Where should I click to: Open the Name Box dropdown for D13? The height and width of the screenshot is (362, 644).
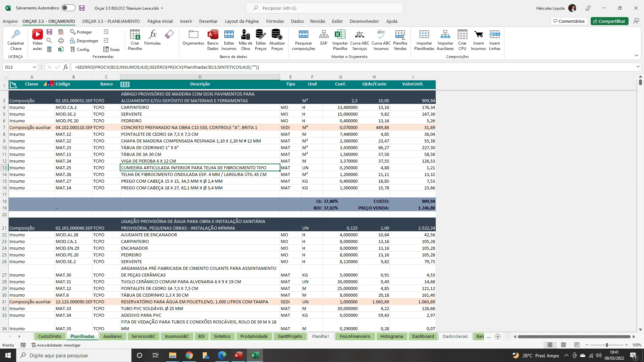click(x=34, y=67)
